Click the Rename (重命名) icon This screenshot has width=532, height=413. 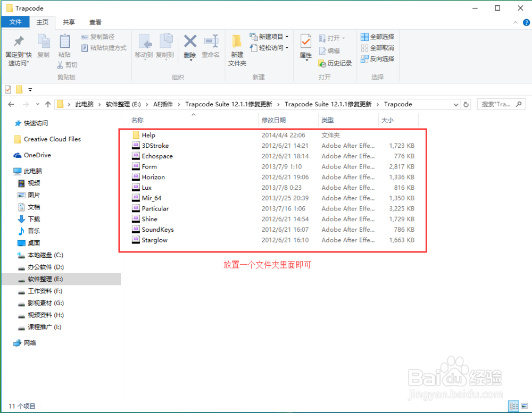(x=211, y=41)
